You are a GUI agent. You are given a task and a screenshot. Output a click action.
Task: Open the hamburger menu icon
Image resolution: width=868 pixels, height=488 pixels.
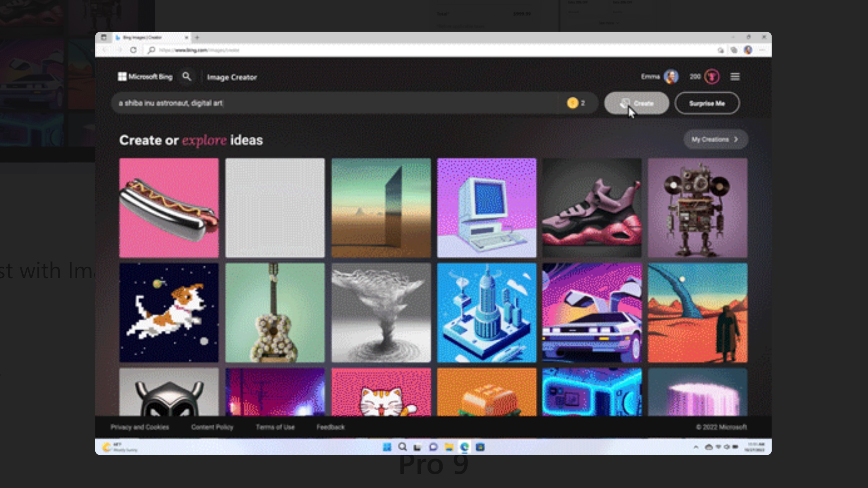(735, 77)
